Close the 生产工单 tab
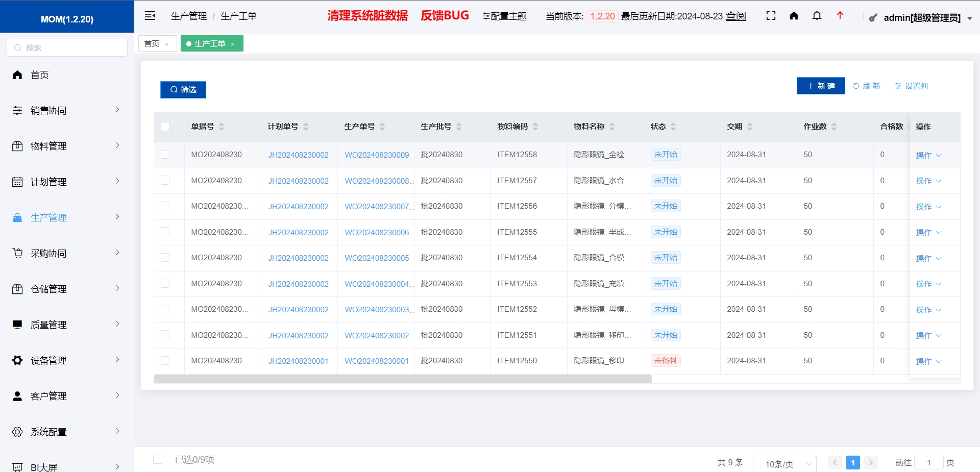This screenshot has height=472, width=980. [233, 44]
